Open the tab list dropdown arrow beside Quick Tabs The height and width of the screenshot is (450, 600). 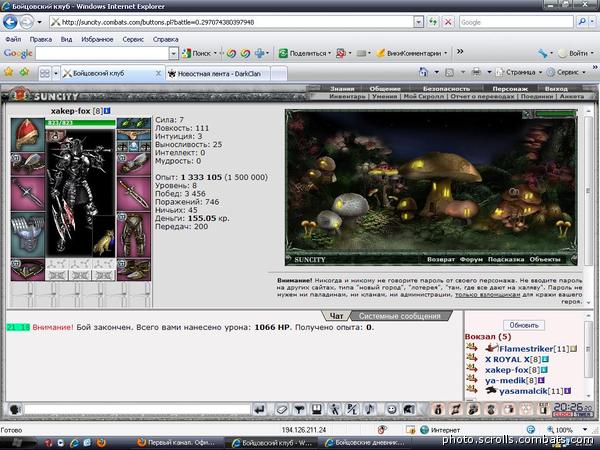[56, 73]
